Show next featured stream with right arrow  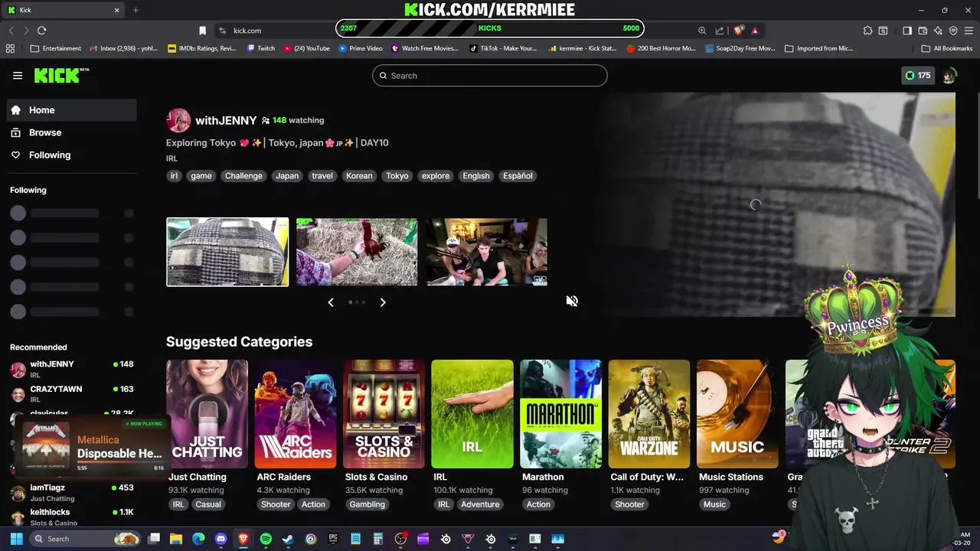click(383, 302)
